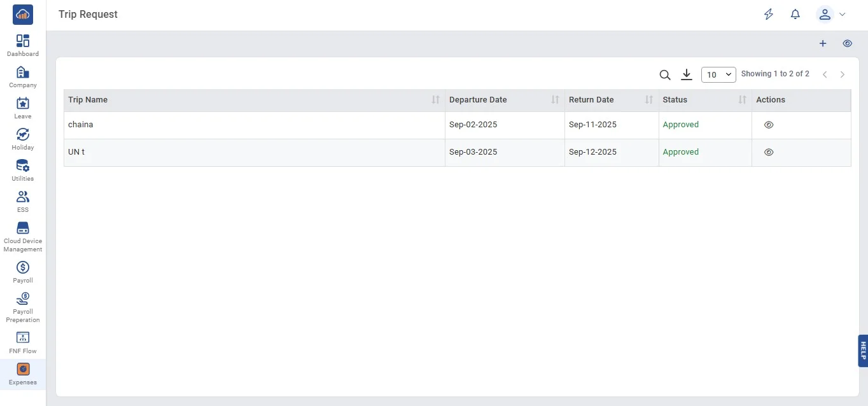
Task: Go to next page of results
Action: (x=843, y=74)
